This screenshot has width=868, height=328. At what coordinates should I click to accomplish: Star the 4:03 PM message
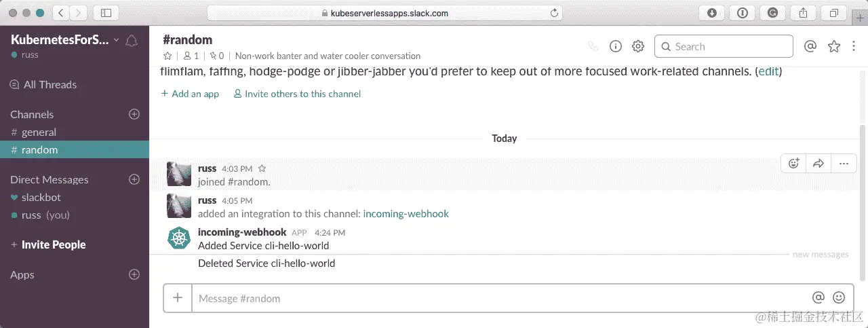[x=262, y=168]
